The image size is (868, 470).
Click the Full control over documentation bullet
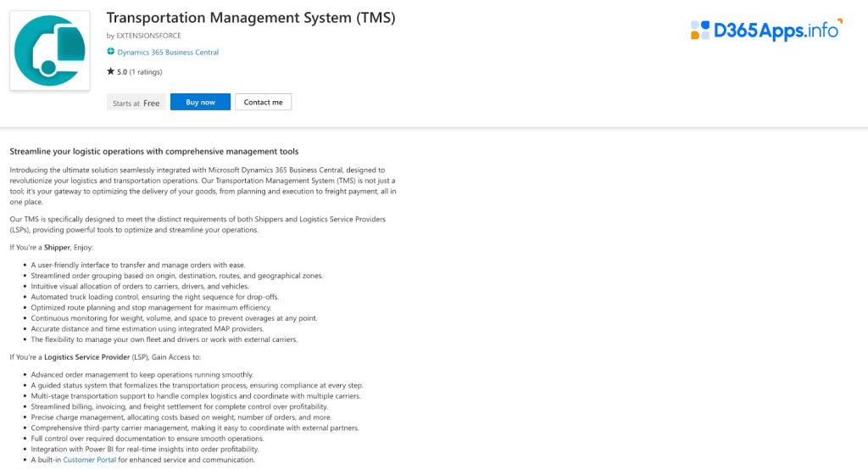coord(147,439)
